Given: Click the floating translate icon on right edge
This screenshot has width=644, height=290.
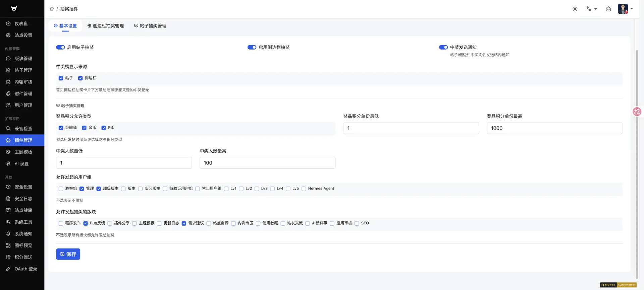Looking at the screenshot, I should coord(637,112).
